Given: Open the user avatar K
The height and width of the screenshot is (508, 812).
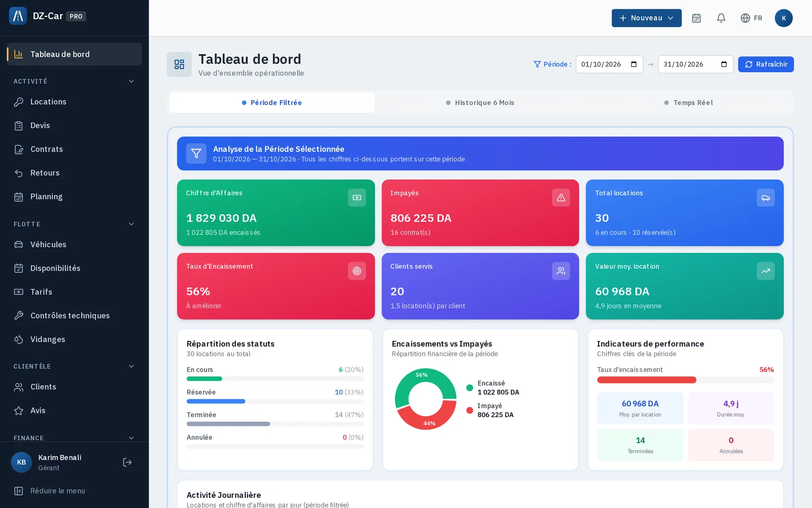Looking at the screenshot, I should pos(784,18).
